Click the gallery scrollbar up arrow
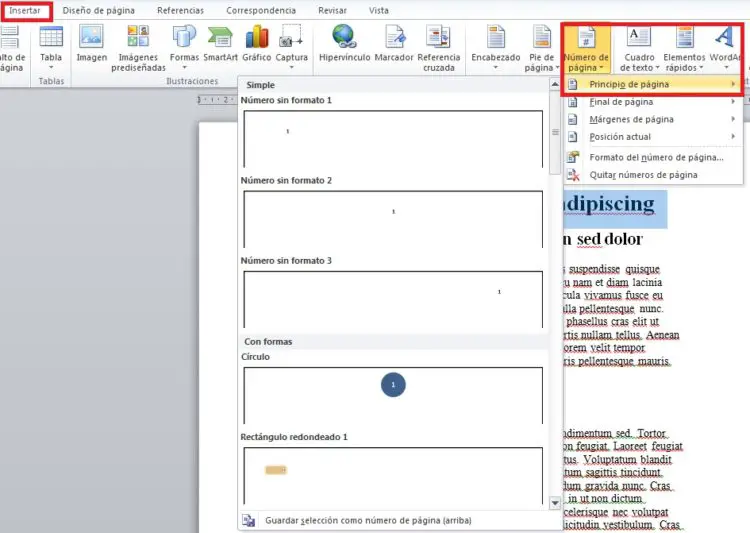 [x=555, y=85]
